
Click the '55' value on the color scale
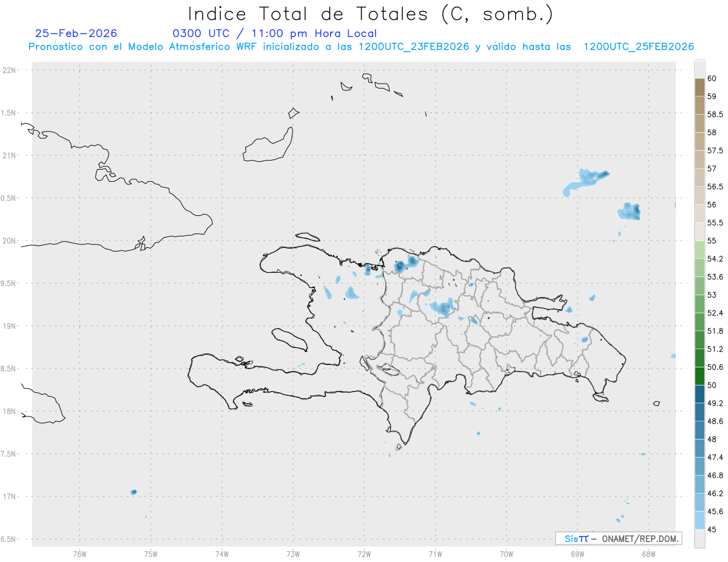(712, 241)
